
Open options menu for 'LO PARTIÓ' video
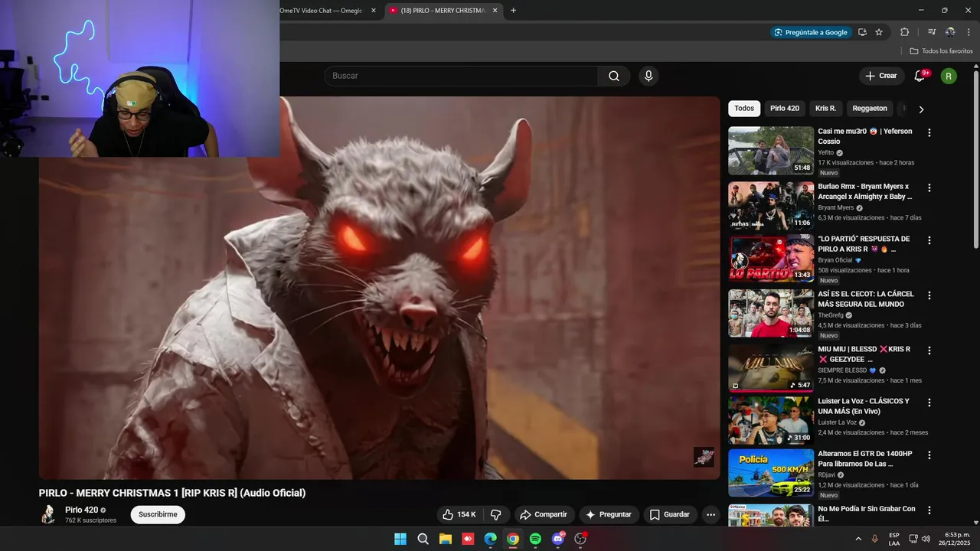pyautogui.click(x=929, y=240)
